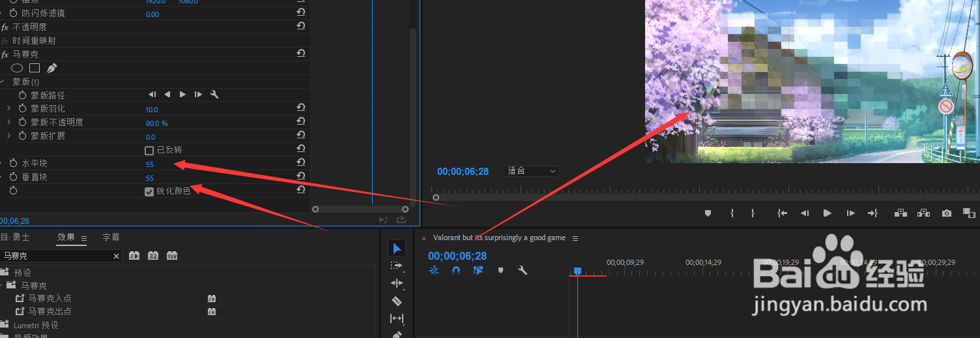The height and width of the screenshot is (338, 980).
Task: Switch to the 字幕 tab
Action: [111, 238]
